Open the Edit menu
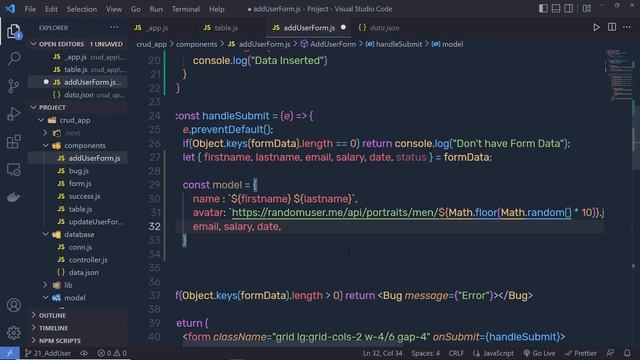This screenshot has width=640, height=360. coord(51,9)
